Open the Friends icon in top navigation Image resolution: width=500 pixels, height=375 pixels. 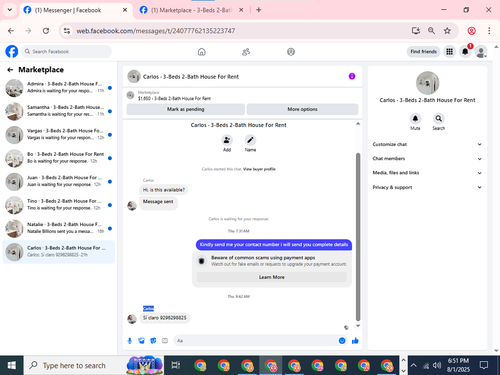[x=246, y=52]
